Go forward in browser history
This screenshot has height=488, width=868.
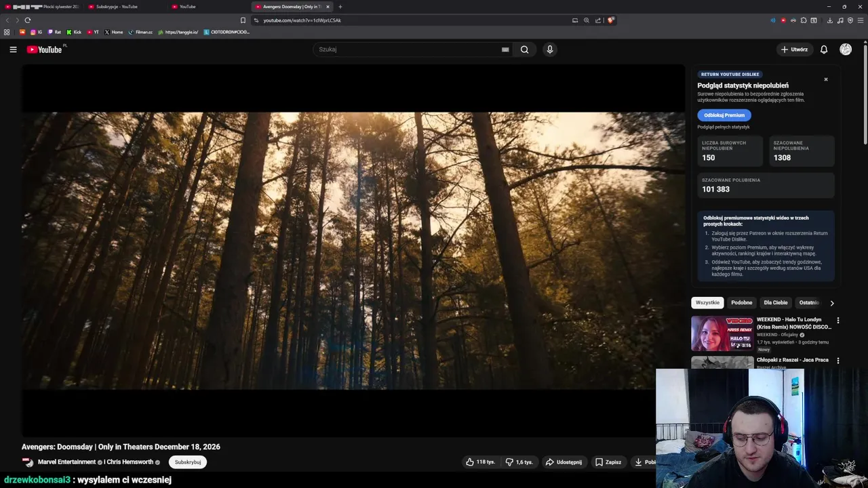click(x=17, y=20)
